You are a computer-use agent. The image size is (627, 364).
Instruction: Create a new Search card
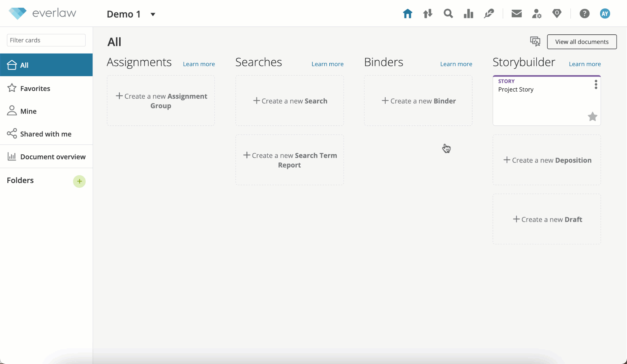[x=290, y=101]
